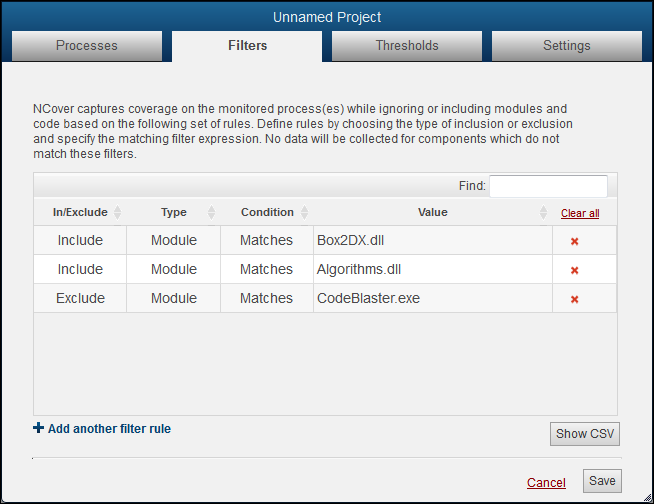
Task: Sort the Type column using its arrows
Action: click(211, 212)
